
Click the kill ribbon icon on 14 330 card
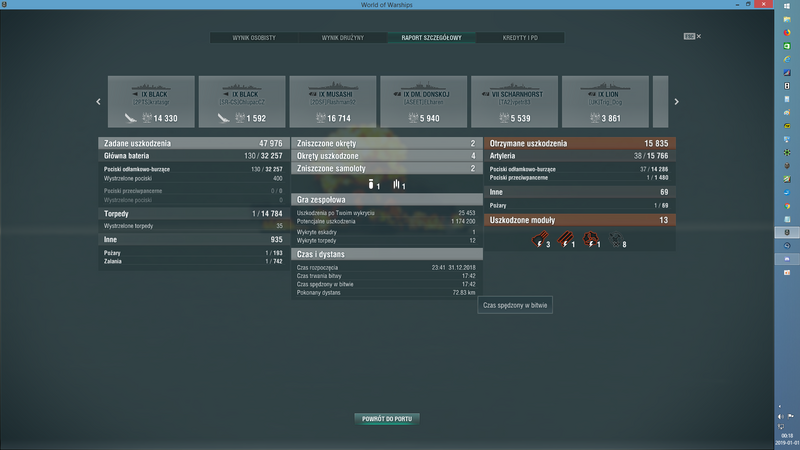pos(131,118)
